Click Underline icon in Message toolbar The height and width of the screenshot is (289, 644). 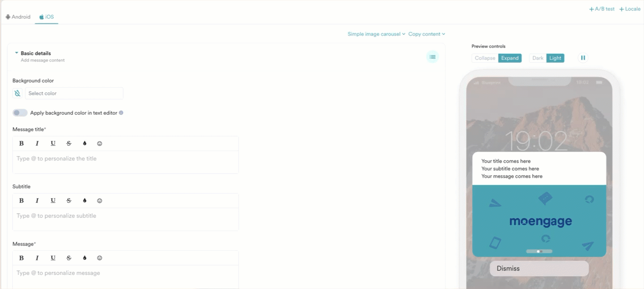coord(53,258)
